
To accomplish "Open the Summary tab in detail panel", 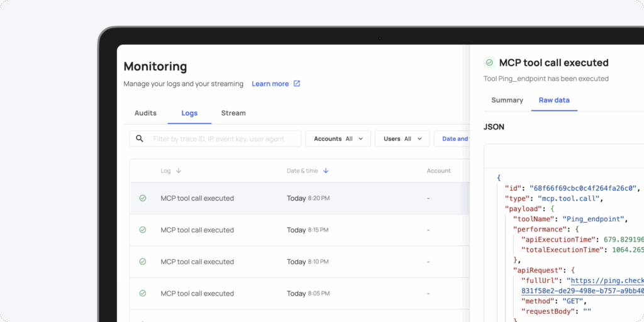I will [507, 100].
